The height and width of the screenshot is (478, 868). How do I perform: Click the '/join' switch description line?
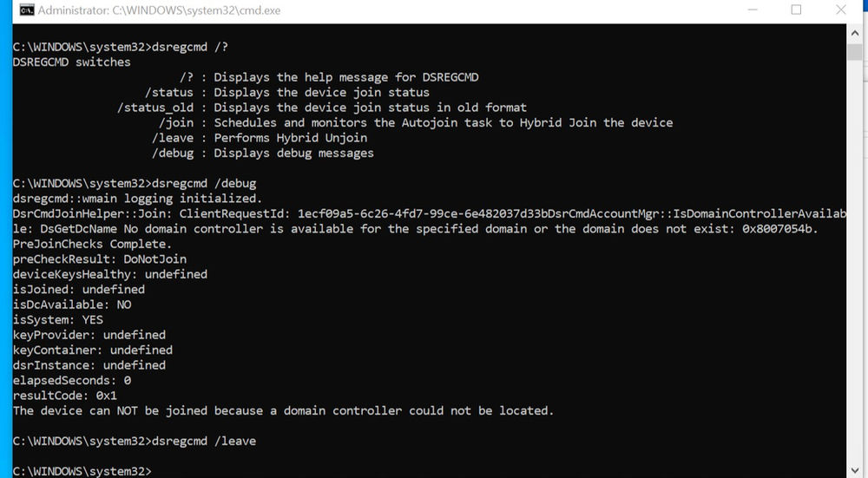coord(417,123)
